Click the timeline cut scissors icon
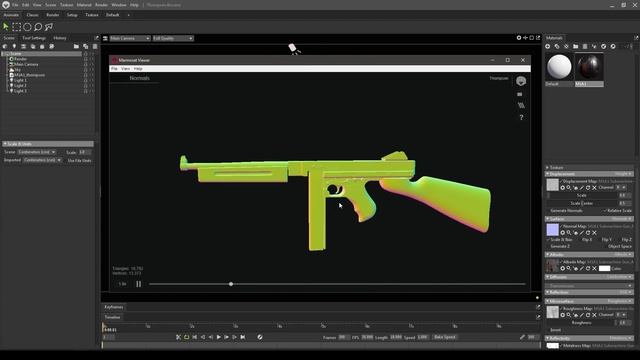 point(178,337)
